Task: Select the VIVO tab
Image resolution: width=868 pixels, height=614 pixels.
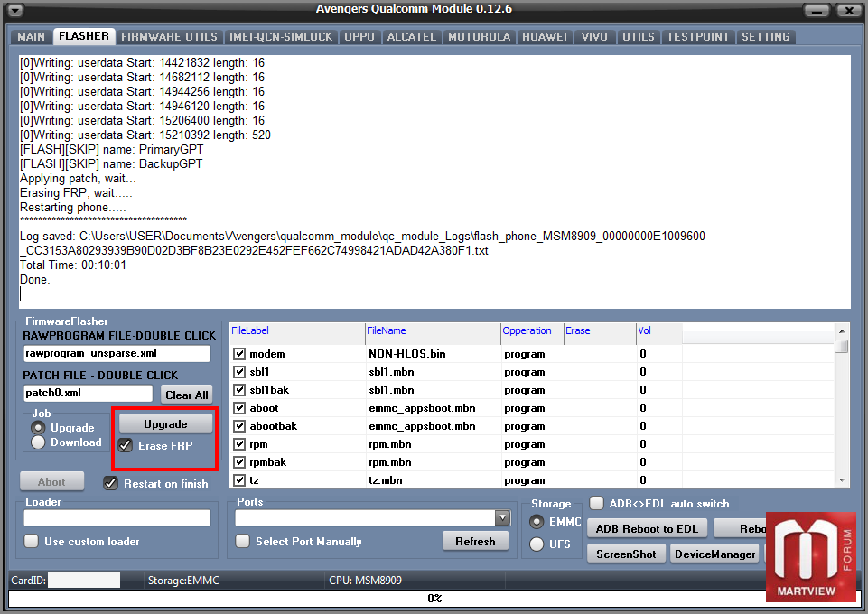Action: (x=594, y=36)
